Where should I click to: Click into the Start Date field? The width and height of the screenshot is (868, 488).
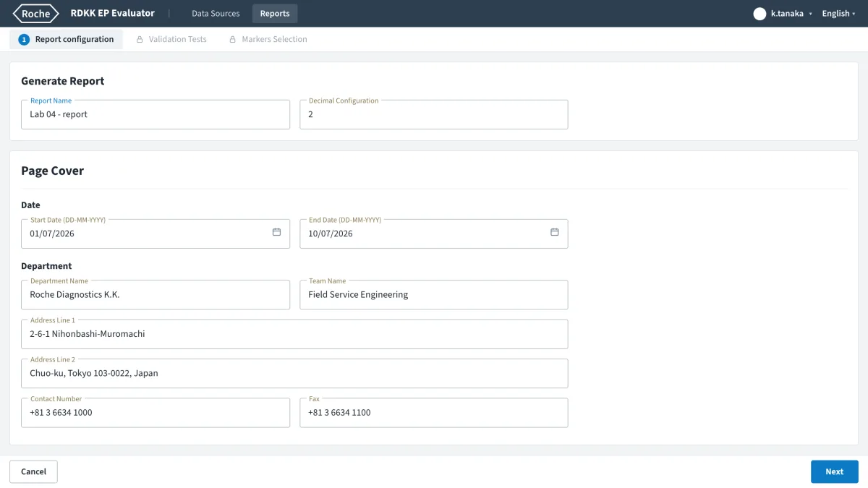[156, 234]
